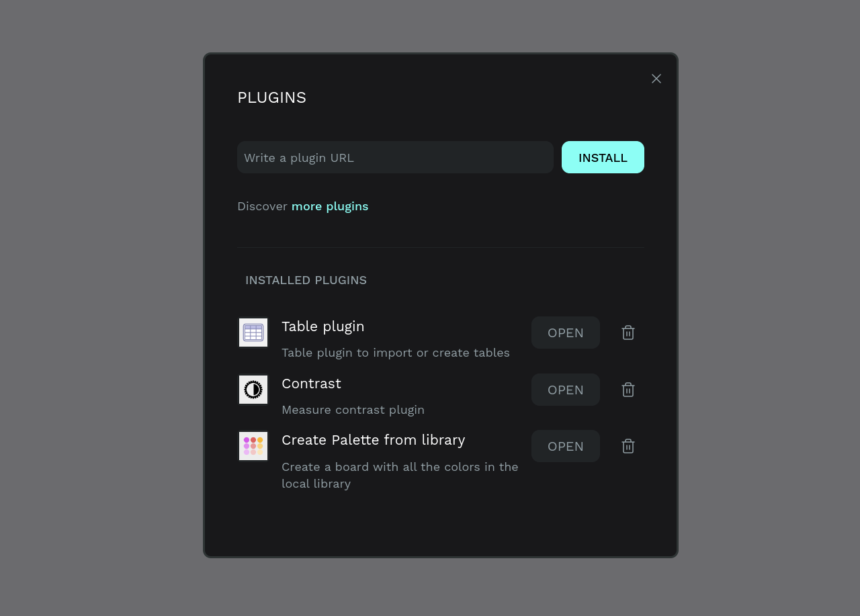The width and height of the screenshot is (860, 616).
Task: Open the Contrast plugin
Action: (565, 389)
